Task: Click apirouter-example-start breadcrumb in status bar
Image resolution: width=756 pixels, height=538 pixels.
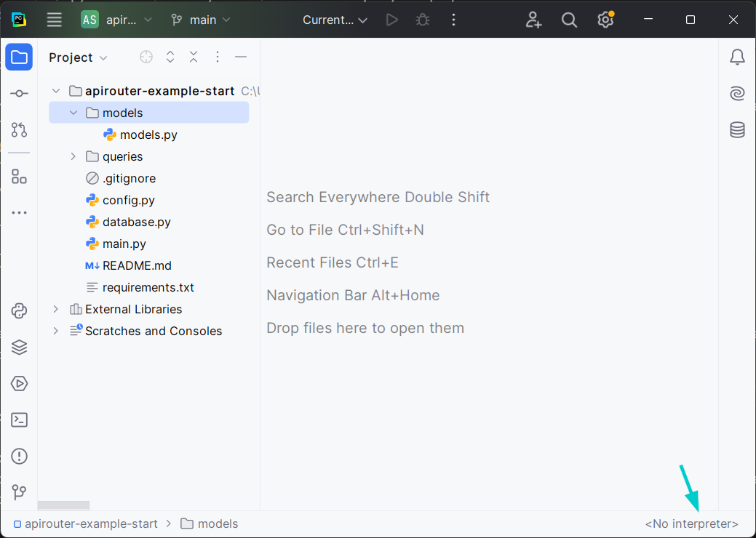Action: [x=86, y=523]
